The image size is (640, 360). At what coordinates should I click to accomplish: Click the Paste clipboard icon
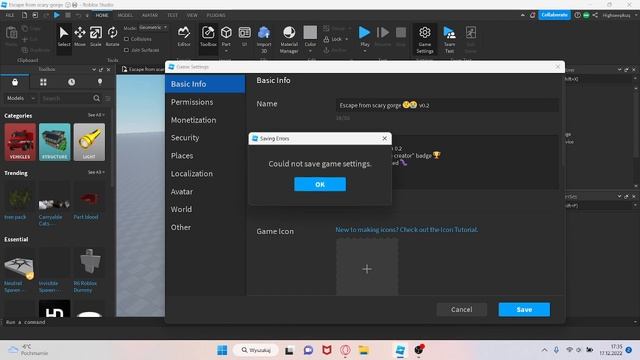coord(11,33)
